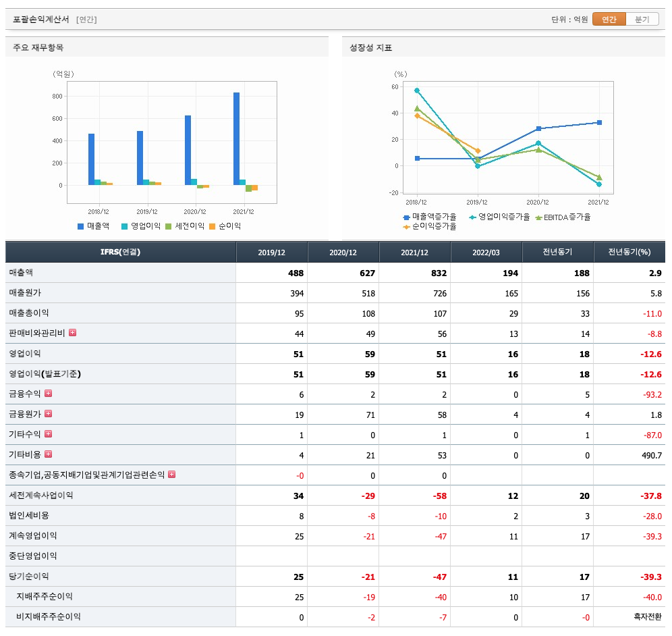672x636 pixels.
Task: Click the 2021/12 blue 매출액 bar
Action: tap(237, 139)
